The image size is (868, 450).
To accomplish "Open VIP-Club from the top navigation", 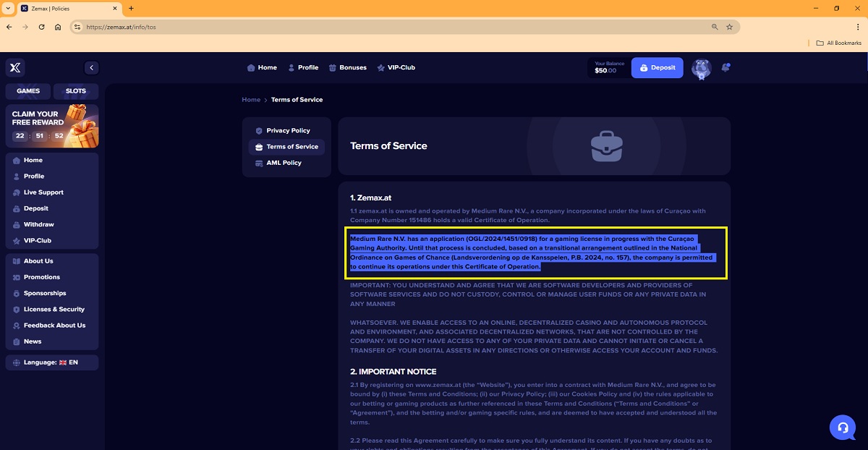I will 396,67.
